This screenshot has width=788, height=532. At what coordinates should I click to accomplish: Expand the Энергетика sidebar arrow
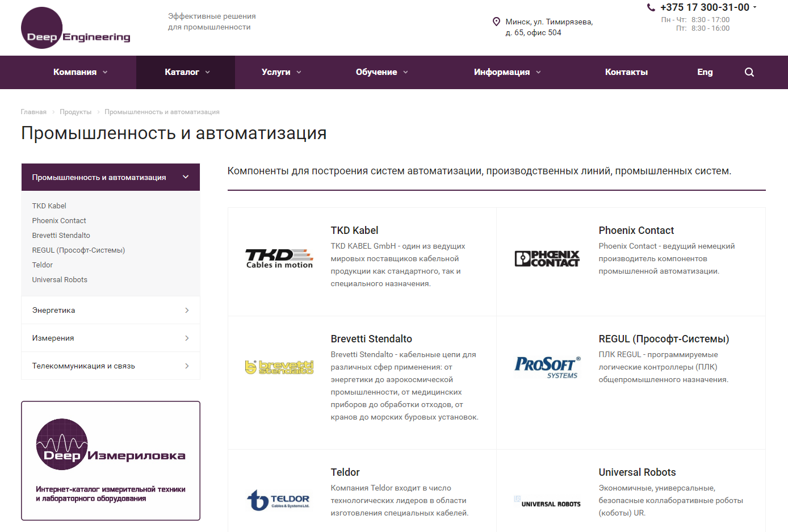point(187,310)
